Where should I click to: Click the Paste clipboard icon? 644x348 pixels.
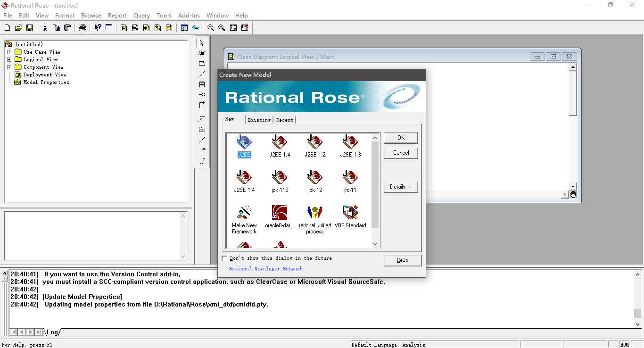(67, 28)
